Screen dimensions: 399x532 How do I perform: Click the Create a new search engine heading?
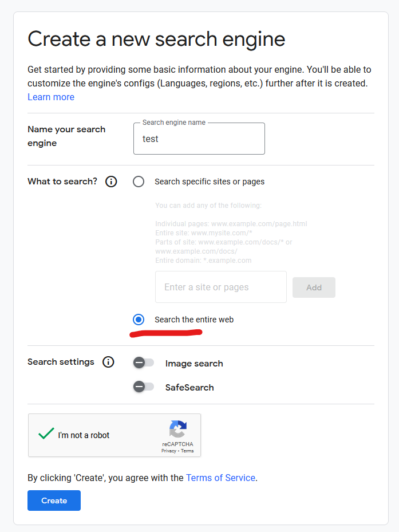[x=156, y=39]
